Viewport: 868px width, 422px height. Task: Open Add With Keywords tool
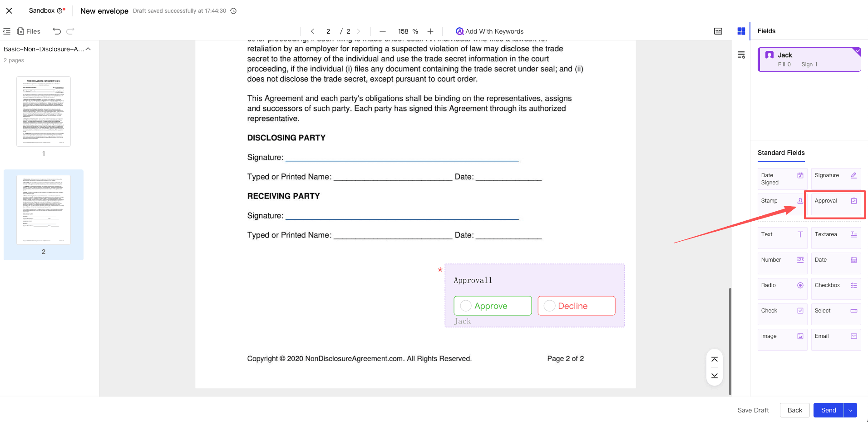coord(489,31)
